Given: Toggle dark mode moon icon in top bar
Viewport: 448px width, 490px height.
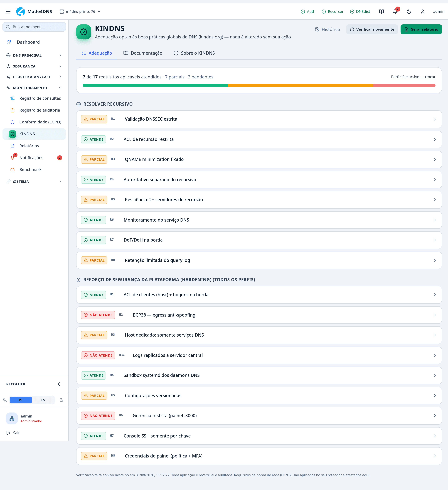Looking at the screenshot, I should click(409, 11).
